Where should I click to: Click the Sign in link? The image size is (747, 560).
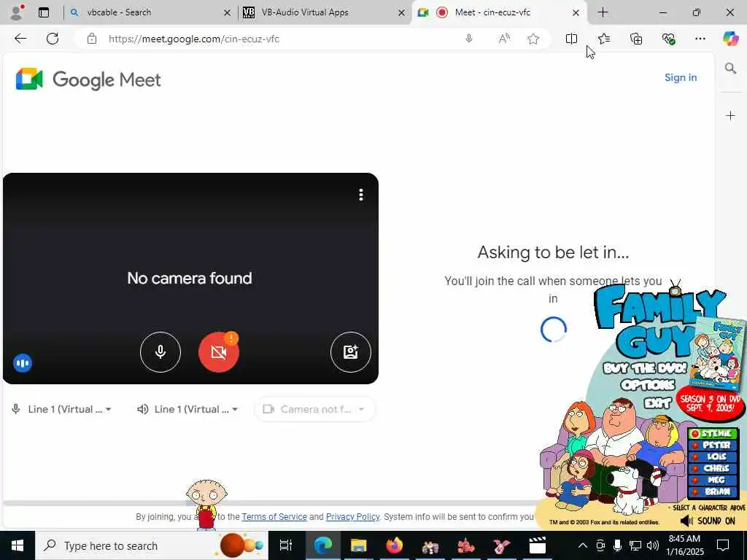pos(681,77)
